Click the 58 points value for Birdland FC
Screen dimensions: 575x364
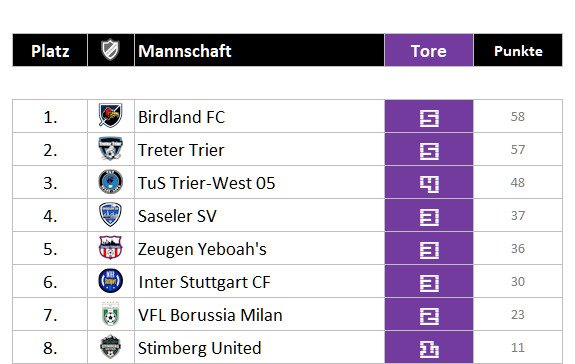(517, 117)
